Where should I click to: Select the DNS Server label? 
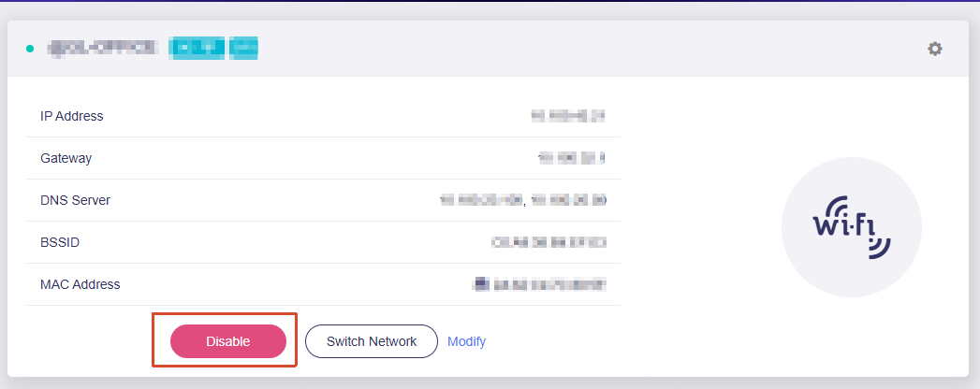point(76,200)
